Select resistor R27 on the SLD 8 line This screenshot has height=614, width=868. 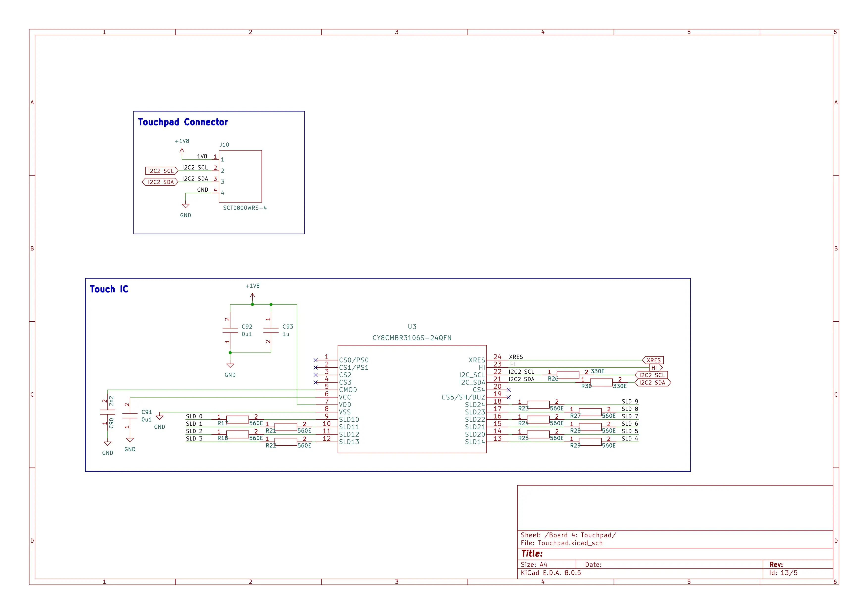(590, 412)
